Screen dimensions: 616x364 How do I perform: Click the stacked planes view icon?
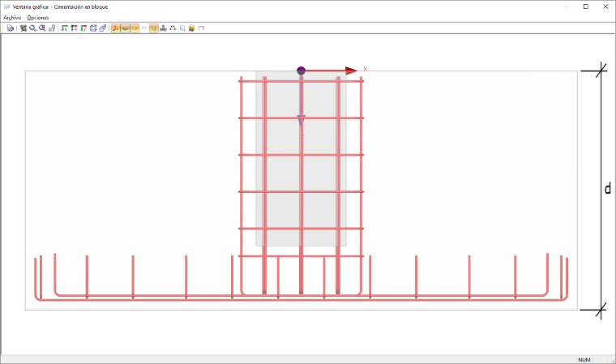point(103,28)
